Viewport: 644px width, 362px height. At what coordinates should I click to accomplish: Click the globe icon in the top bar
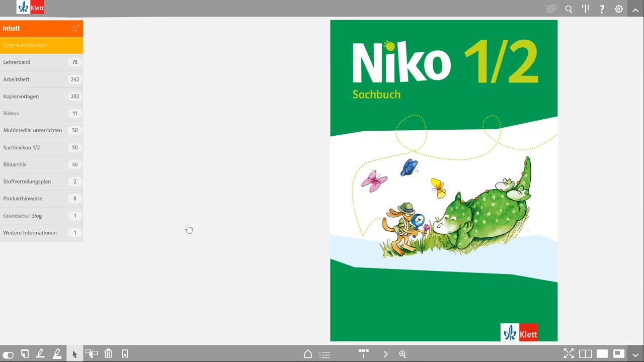552,9
